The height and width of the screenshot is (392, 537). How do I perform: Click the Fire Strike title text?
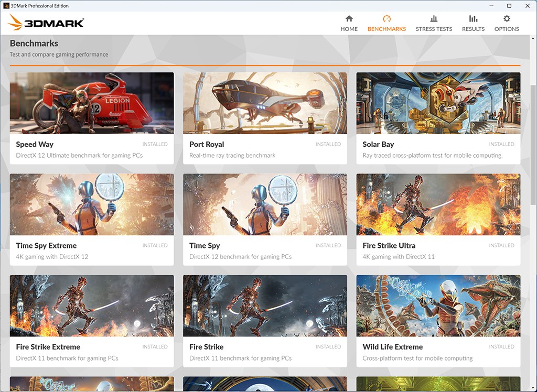click(206, 347)
